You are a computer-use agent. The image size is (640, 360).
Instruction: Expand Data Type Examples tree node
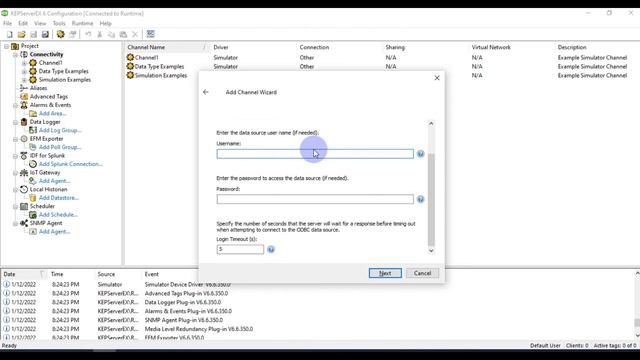(24, 71)
